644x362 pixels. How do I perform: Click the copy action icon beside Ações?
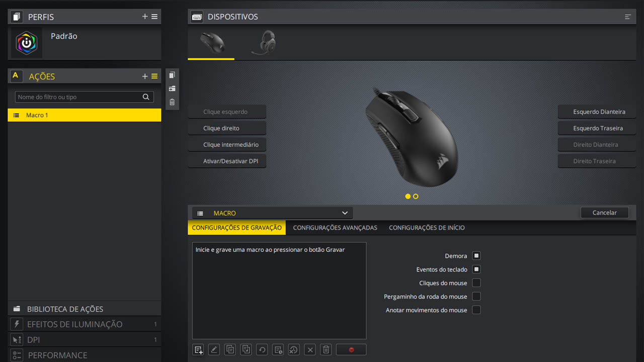click(x=172, y=75)
